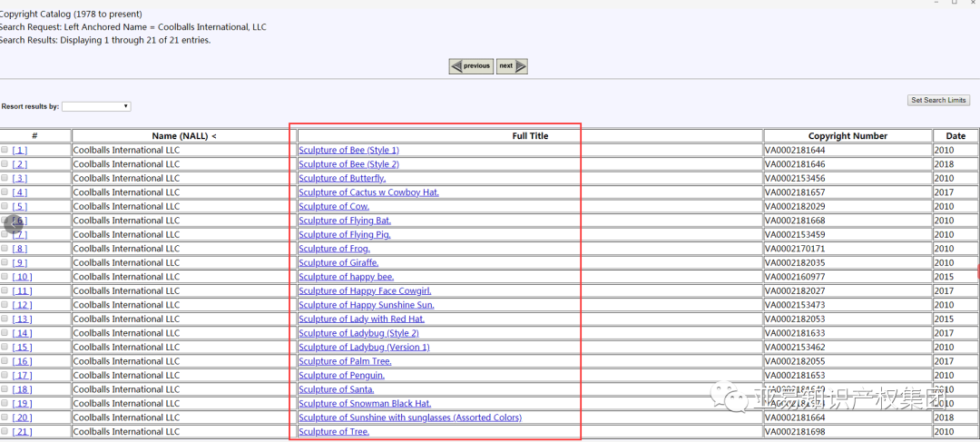Open Sculpture of Cactus w Cowboy Hat
980x442 pixels.
368,192
